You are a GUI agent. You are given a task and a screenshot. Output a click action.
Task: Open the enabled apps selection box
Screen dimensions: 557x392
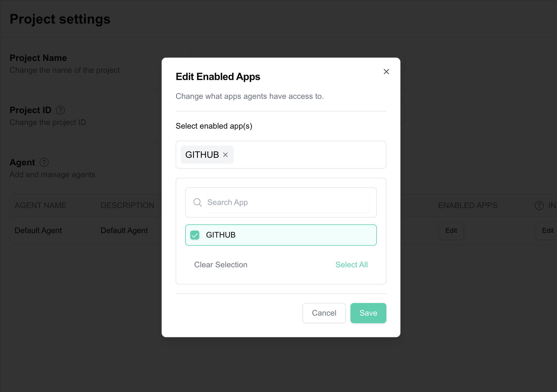(x=309, y=155)
